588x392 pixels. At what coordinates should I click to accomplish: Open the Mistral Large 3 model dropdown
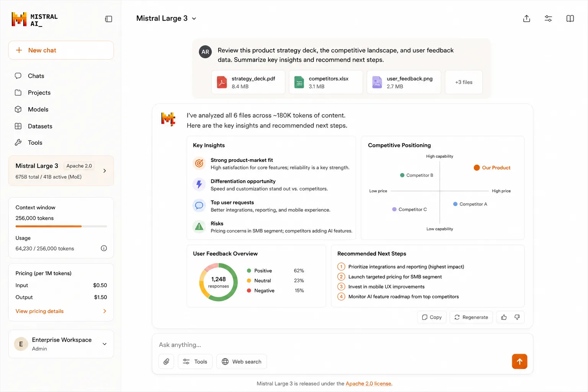tap(167, 18)
